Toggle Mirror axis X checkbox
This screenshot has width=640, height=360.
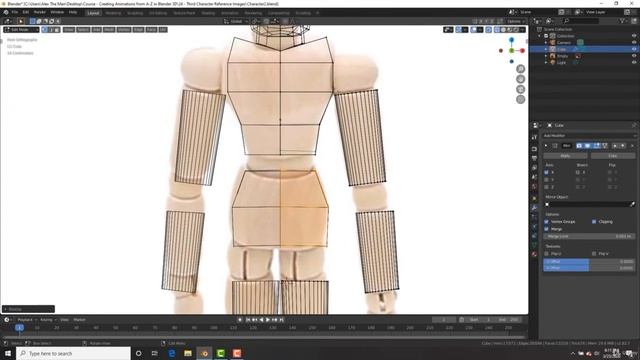(x=547, y=172)
